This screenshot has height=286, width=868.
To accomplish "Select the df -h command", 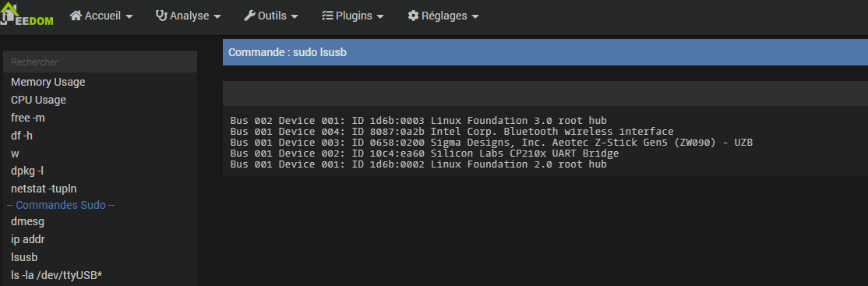I will (23, 135).
